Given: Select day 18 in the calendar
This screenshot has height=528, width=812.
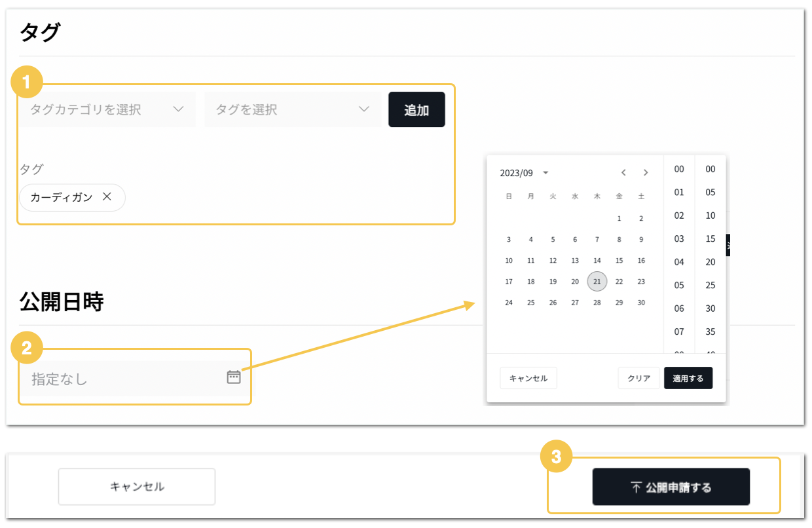Looking at the screenshot, I should pos(531,282).
